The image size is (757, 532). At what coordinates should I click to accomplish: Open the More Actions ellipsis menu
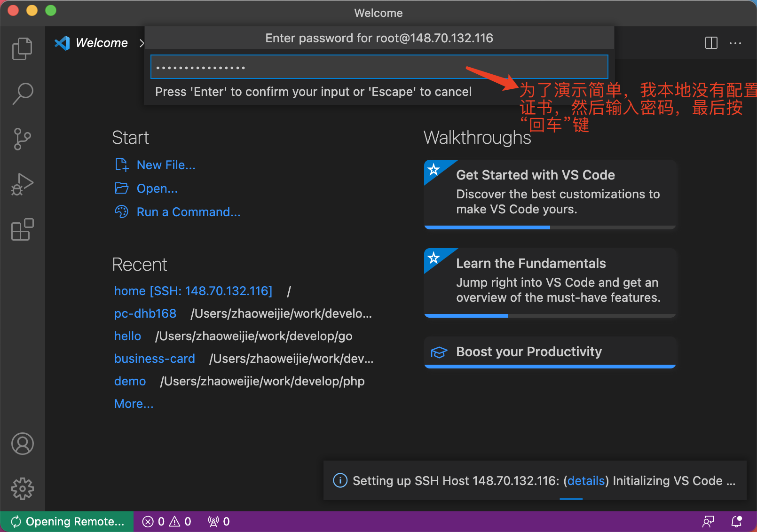coord(735,43)
